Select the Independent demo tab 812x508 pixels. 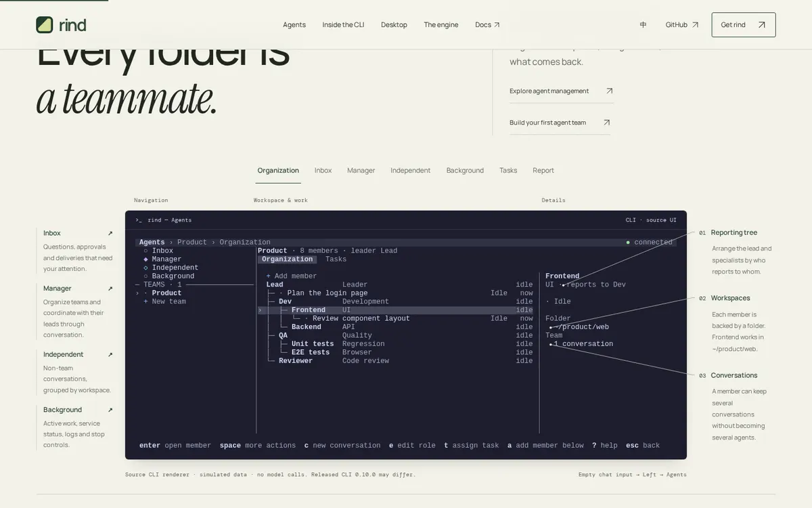[x=410, y=171]
